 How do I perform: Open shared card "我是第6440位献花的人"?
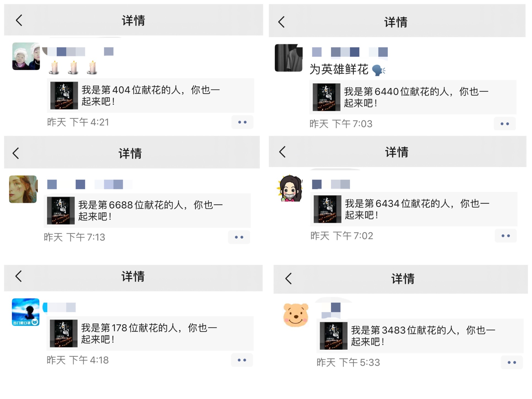point(413,97)
